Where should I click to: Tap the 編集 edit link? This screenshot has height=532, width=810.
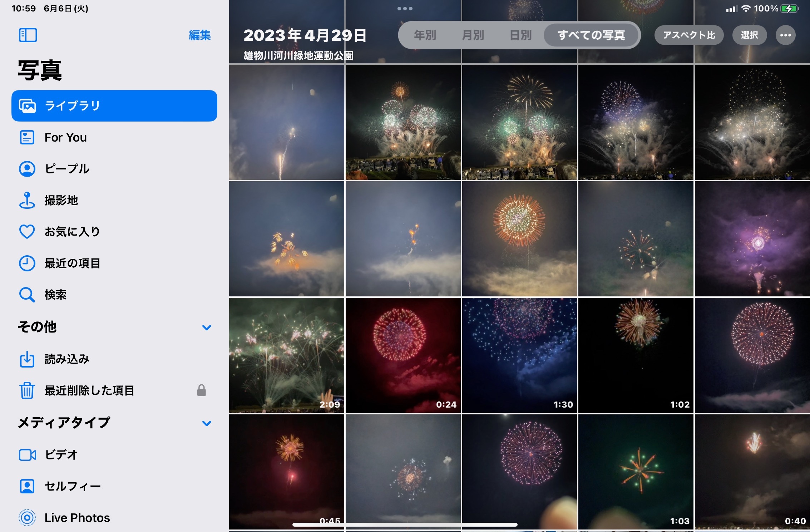(x=199, y=35)
